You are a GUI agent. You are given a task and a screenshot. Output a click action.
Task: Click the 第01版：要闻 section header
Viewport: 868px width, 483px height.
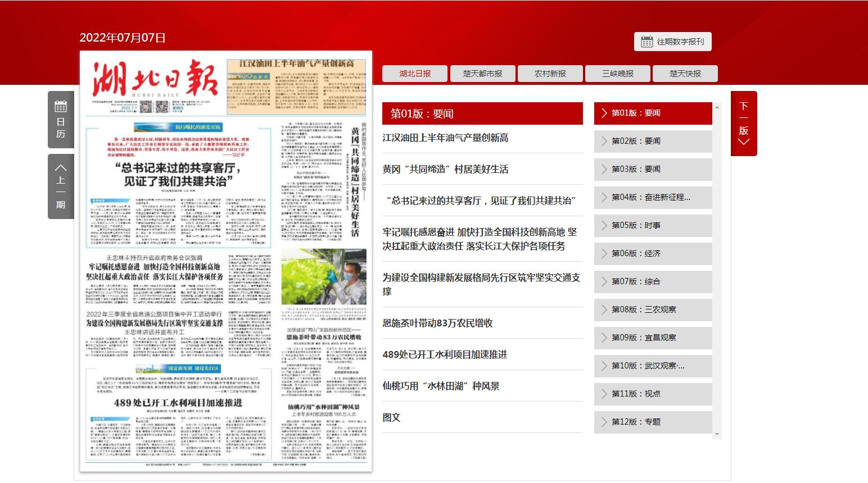point(482,113)
